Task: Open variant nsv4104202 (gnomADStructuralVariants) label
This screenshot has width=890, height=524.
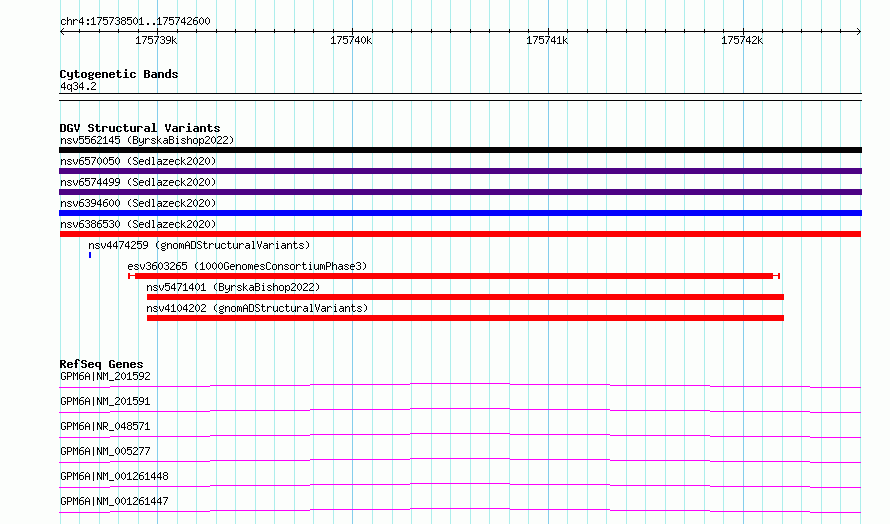Action: [257, 308]
